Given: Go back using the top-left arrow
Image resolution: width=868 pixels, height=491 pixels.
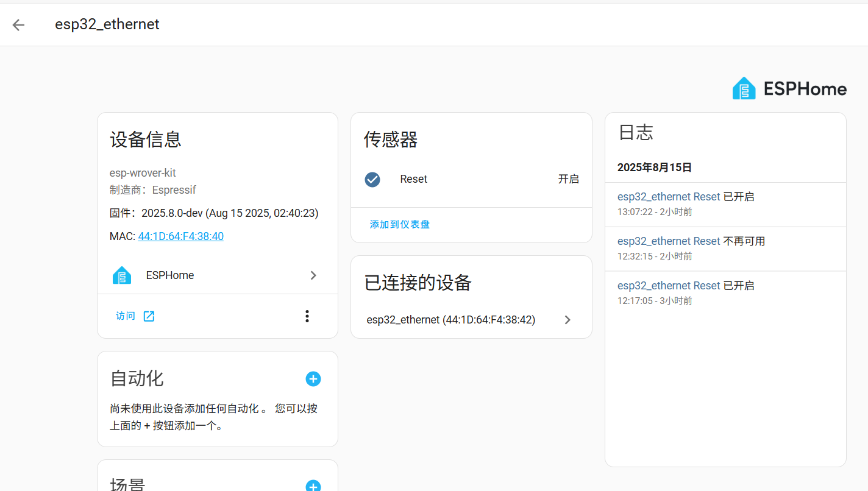Looking at the screenshot, I should [18, 24].
